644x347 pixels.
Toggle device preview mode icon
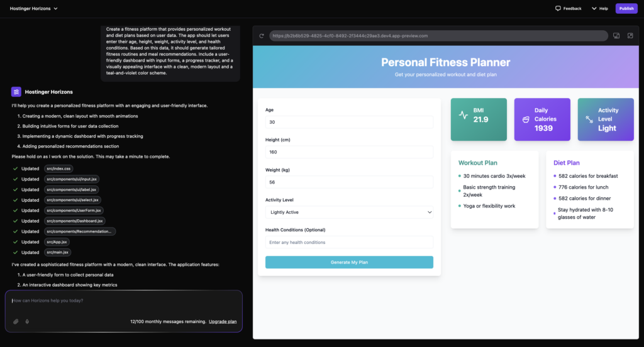[x=616, y=36]
